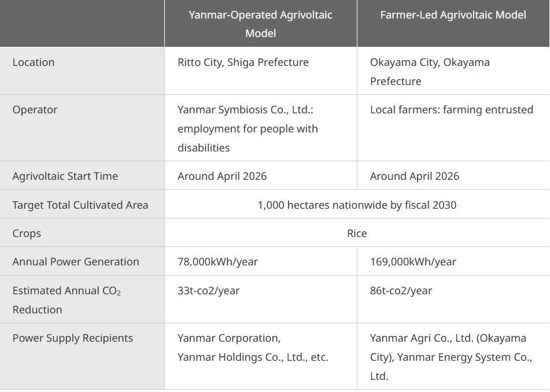Select the Annual Power Generation label

[75, 262]
